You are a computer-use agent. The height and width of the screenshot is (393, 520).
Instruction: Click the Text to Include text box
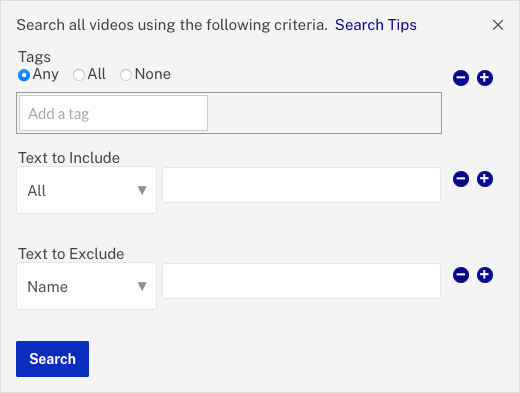301,185
